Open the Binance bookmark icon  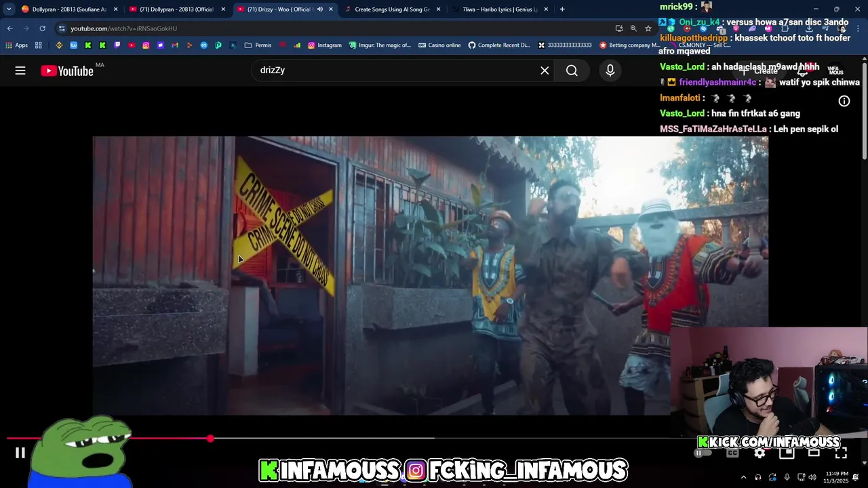[59, 45]
